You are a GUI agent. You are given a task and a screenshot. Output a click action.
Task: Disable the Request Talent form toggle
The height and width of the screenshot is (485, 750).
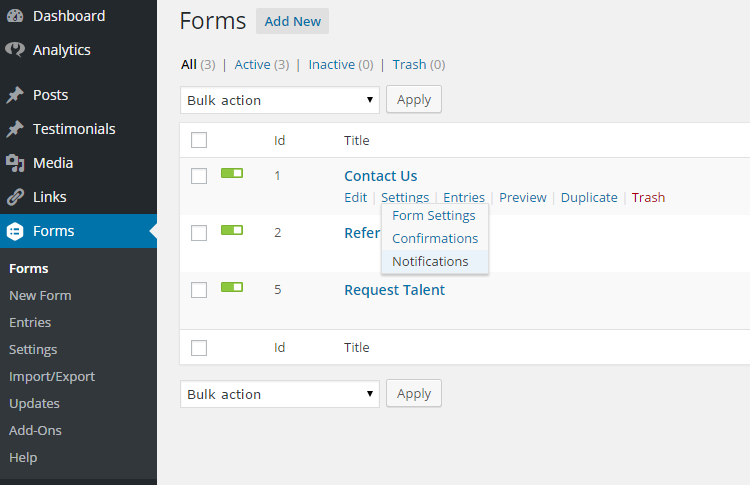(232, 287)
